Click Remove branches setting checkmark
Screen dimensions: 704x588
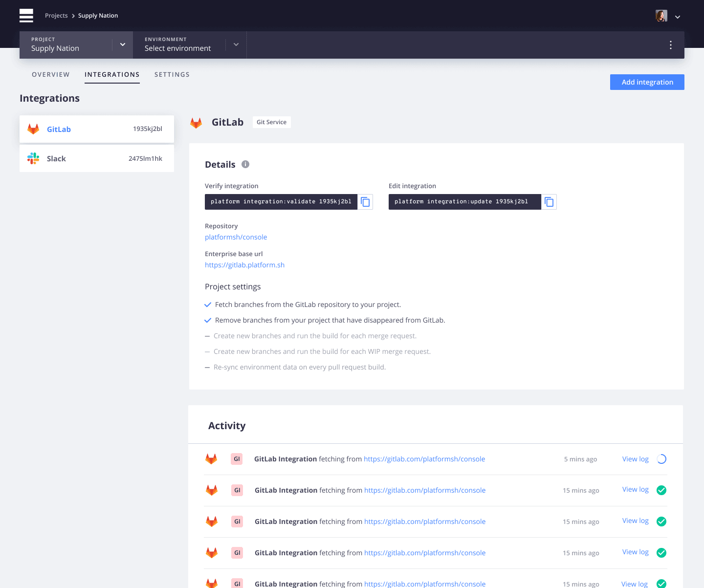[208, 320]
